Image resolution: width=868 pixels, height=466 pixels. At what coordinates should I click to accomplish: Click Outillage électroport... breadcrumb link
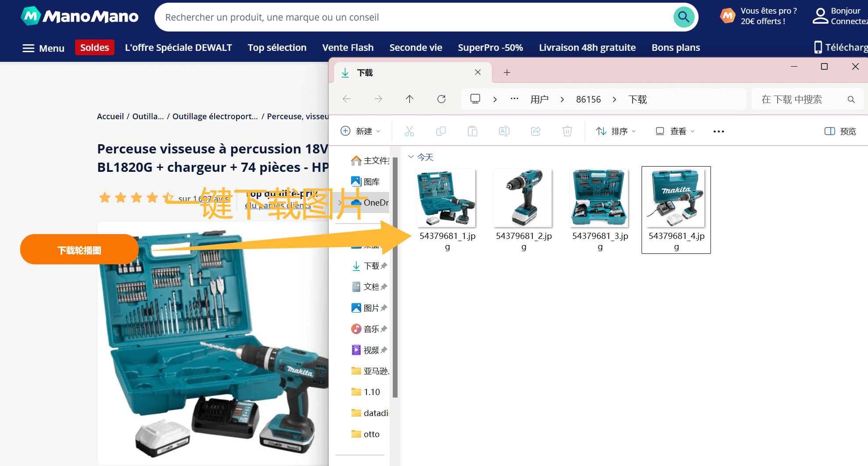tap(215, 116)
